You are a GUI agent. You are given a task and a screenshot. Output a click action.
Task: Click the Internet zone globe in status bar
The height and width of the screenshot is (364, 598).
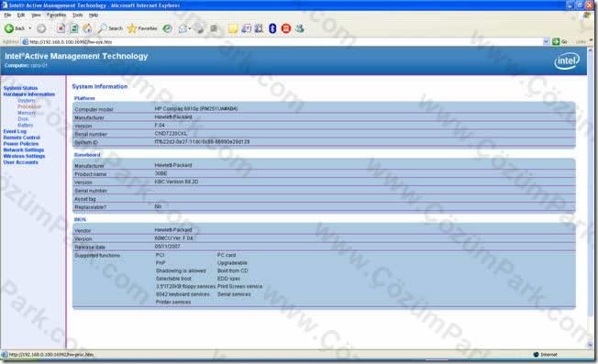click(536, 355)
